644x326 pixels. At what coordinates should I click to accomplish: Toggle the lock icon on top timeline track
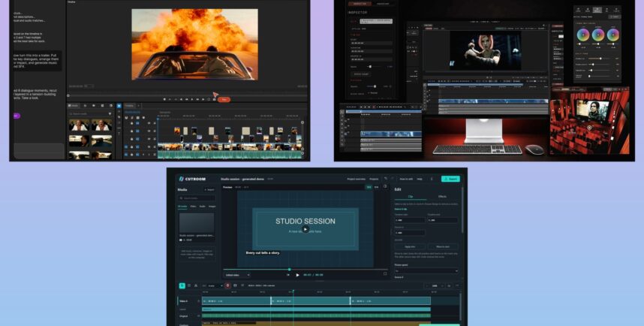[131, 123]
